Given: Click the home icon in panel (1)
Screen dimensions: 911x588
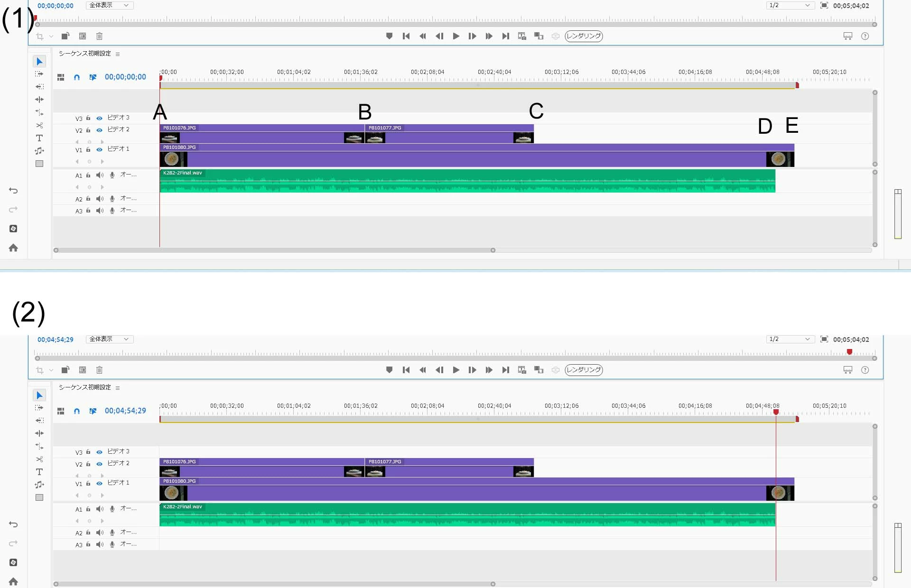Looking at the screenshot, I should pos(13,248).
